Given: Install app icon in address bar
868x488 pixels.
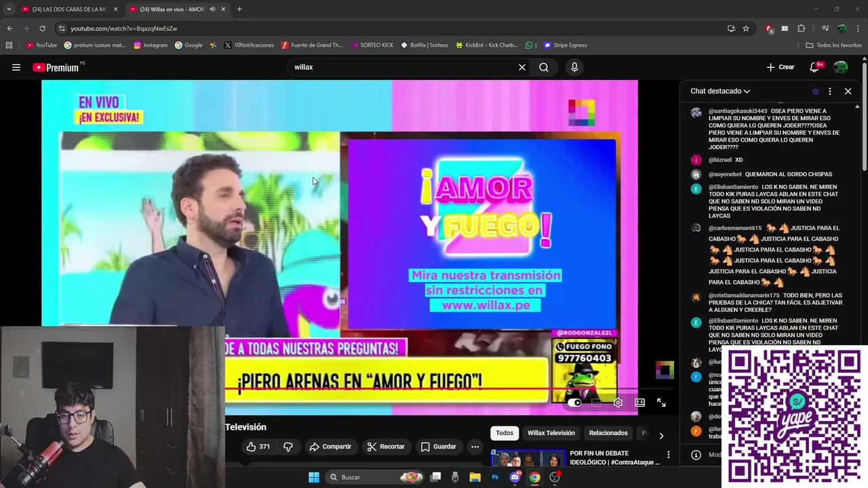Looking at the screenshot, I should 731,28.
